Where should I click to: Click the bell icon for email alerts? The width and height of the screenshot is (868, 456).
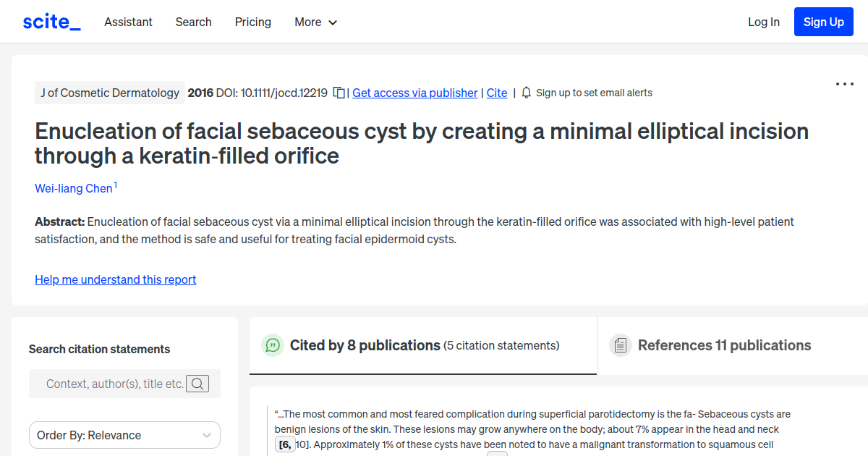point(526,93)
